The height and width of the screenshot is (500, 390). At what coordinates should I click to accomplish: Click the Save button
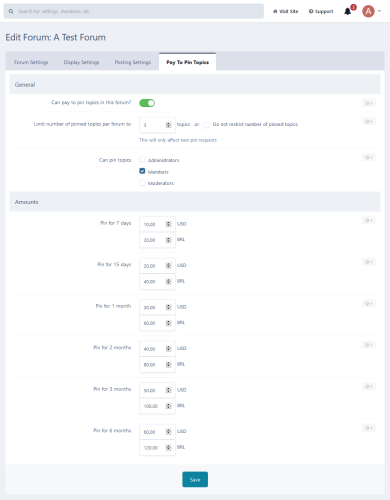pyautogui.click(x=195, y=479)
